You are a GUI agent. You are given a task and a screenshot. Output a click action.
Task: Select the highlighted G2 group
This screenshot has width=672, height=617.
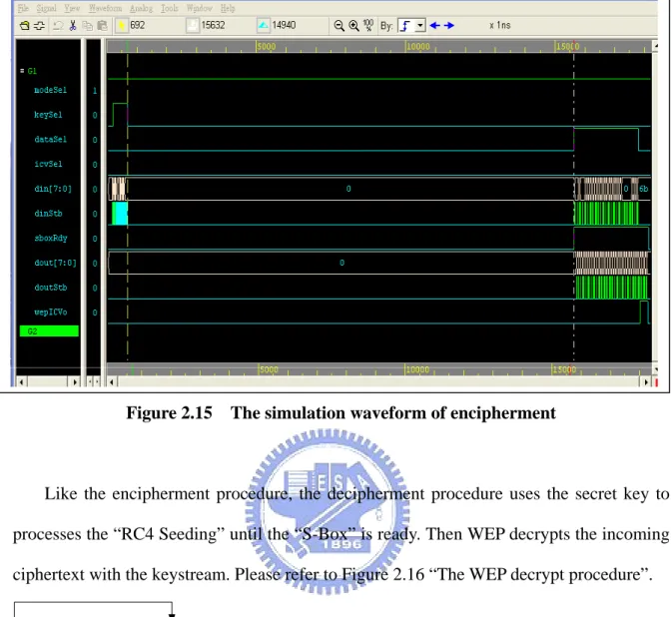[49, 331]
